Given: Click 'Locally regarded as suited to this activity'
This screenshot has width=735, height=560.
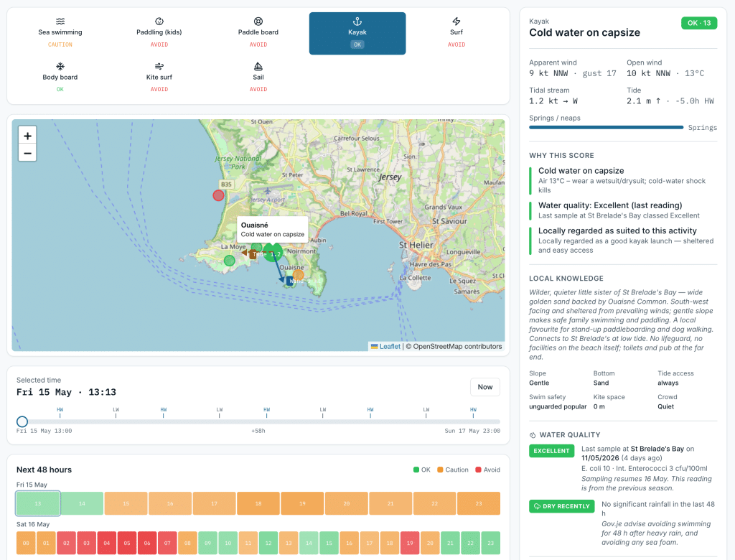Looking at the screenshot, I should (x=617, y=230).
